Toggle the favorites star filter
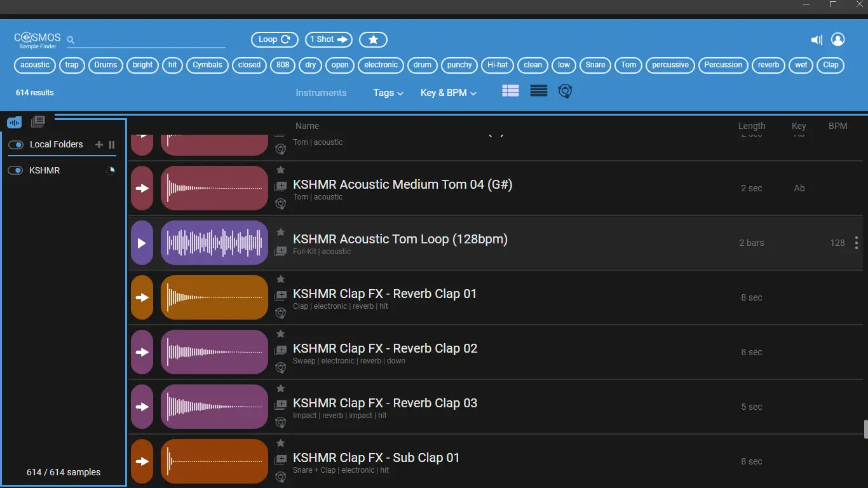Image resolution: width=868 pixels, height=488 pixels. coord(373,39)
